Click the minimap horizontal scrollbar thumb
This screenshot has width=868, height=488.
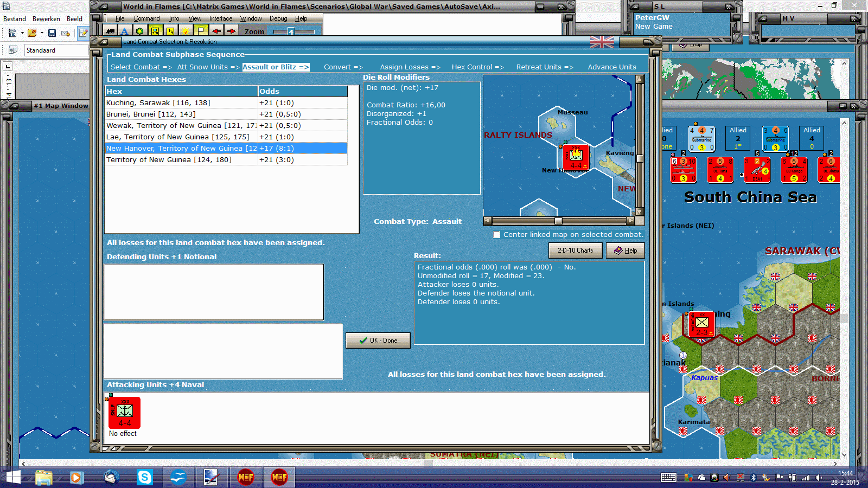click(558, 221)
